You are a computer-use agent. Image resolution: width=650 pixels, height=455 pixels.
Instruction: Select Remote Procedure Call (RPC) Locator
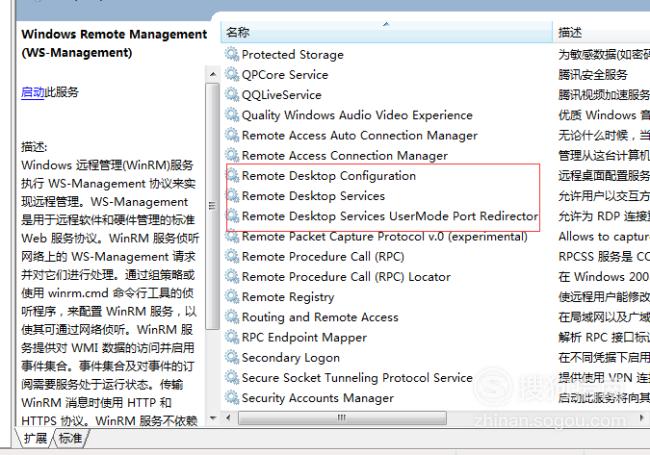point(346,277)
